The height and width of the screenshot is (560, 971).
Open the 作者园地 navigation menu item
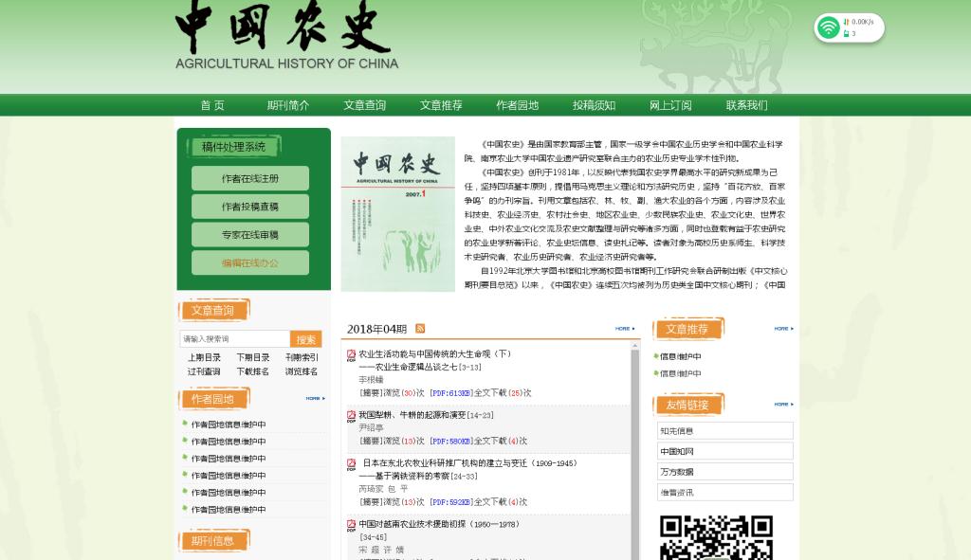(517, 105)
